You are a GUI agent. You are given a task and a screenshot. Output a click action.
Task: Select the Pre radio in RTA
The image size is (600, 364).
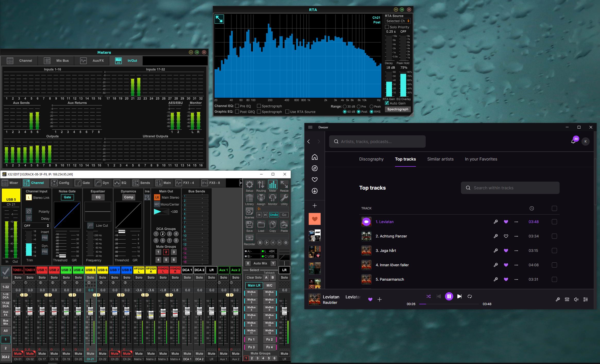click(358, 106)
